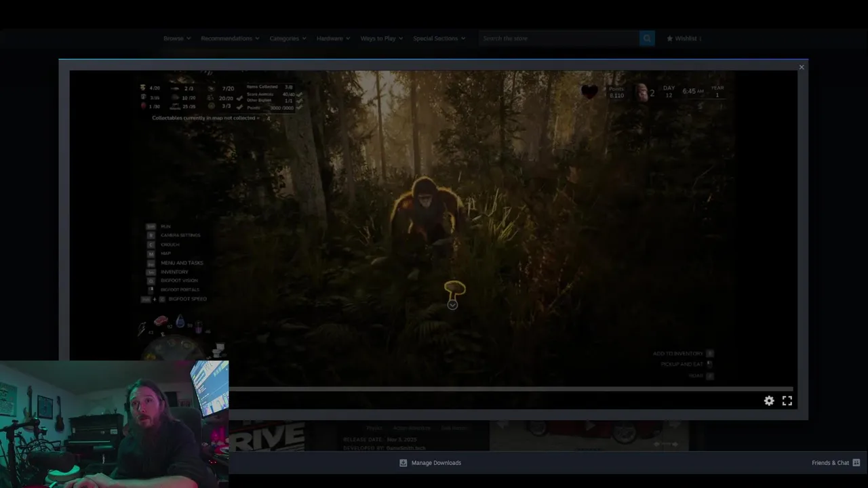Viewport: 868px width, 488px height.
Task: Expand the Special Sections dropdown
Action: pyautogui.click(x=439, y=39)
